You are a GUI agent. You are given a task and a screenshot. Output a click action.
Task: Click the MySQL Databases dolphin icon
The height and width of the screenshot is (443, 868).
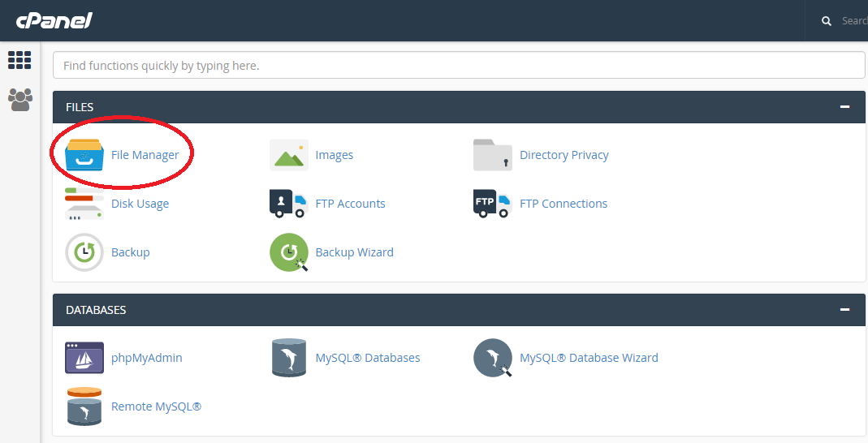pyautogui.click(x=288, y=358)
